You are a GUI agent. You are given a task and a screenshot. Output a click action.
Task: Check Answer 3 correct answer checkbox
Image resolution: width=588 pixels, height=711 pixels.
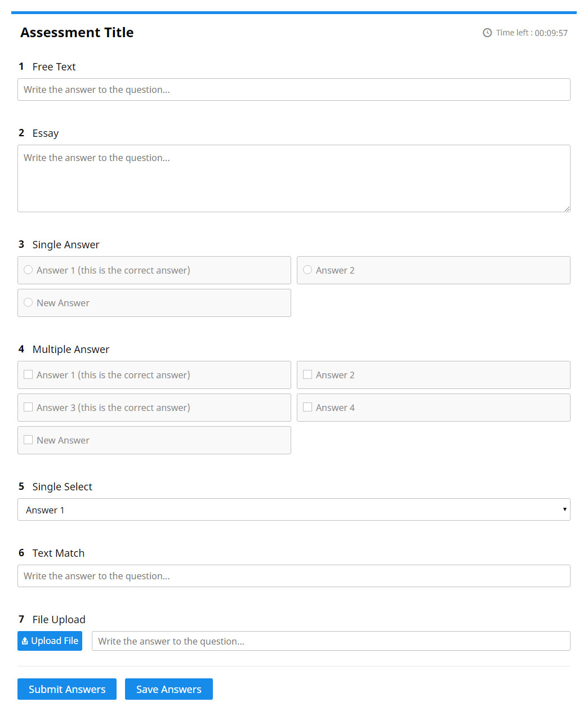tap(28, 408)
